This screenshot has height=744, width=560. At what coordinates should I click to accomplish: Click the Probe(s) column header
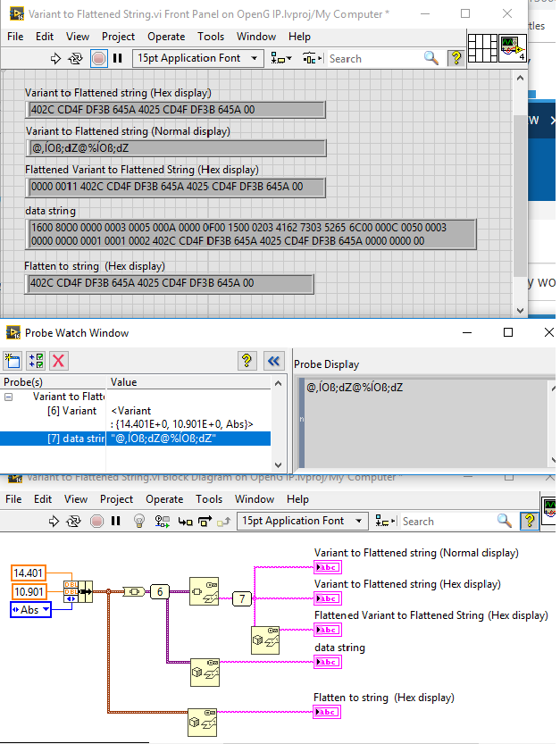click(x=54, y=382)
